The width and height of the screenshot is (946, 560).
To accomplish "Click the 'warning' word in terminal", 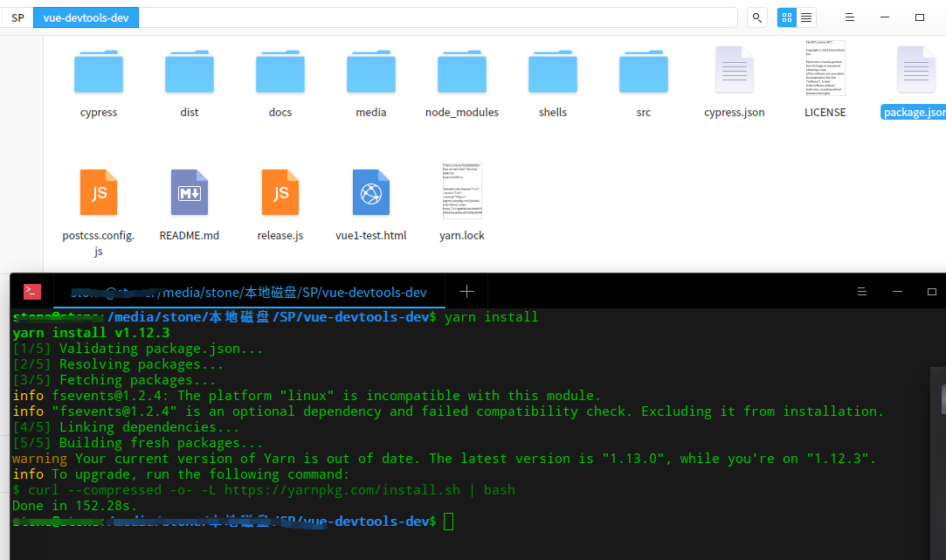I will tap(40, 459).
